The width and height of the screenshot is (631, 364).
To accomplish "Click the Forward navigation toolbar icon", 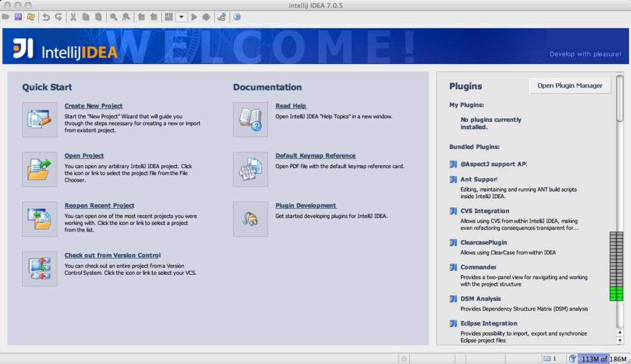I will point(153,17).
